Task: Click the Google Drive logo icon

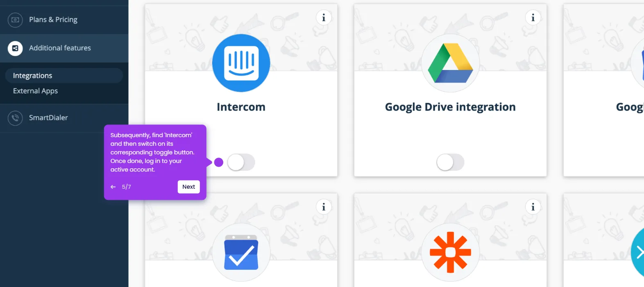Action: [x=450, y=63]
